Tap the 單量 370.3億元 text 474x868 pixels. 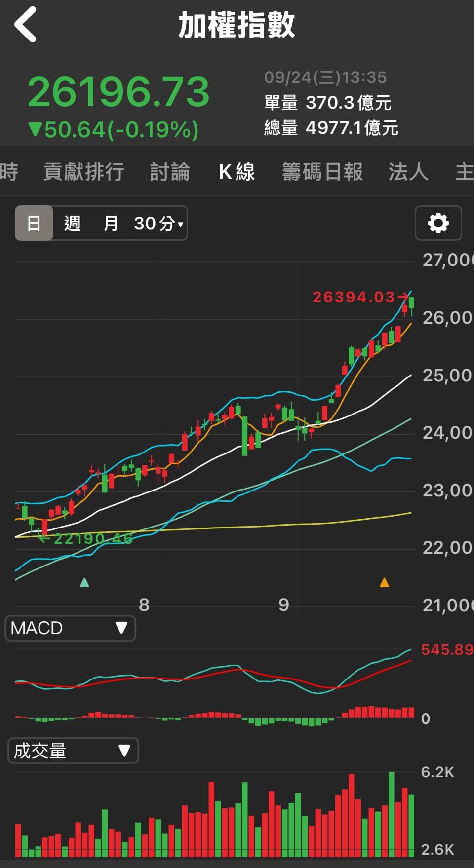pyautogui.click(x=328, y=103)
